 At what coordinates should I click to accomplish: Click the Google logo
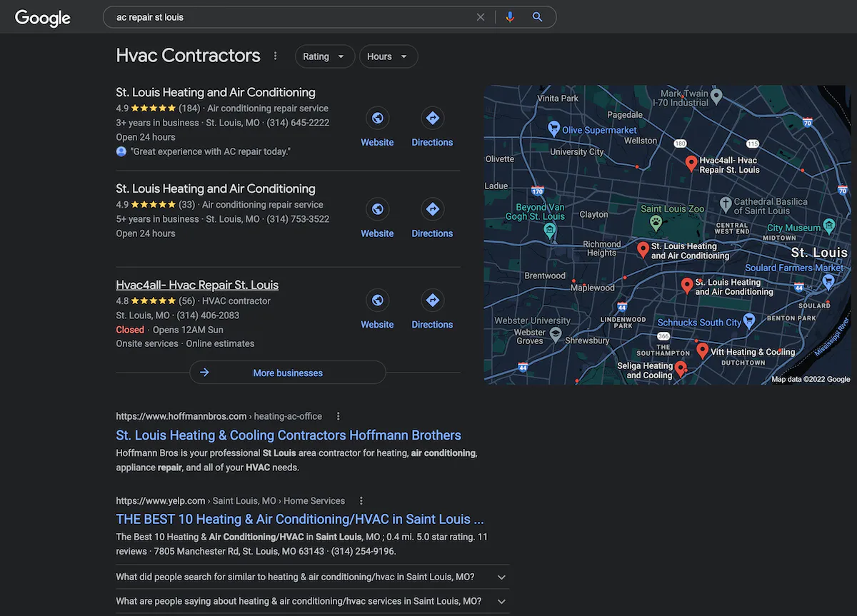pos(43,18)
